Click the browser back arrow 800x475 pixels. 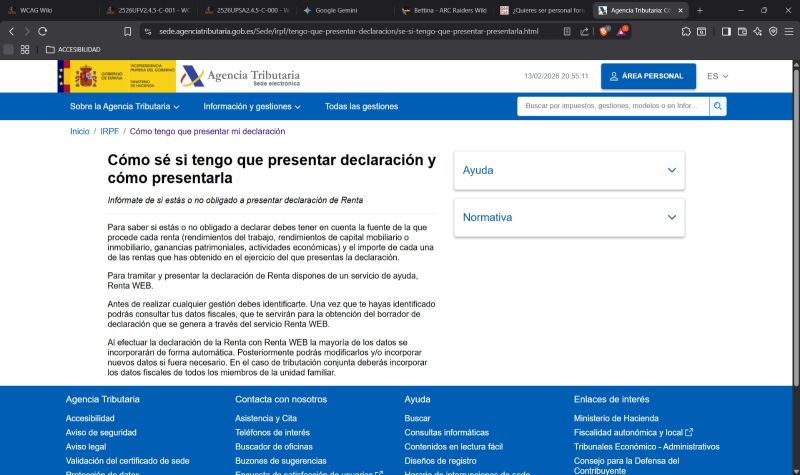pyautogui.click(x=12, y=31)
